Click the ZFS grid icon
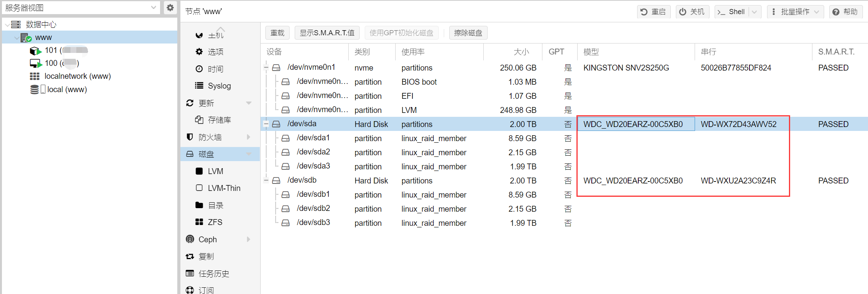868x294 pixels. [x=199, y=222]
